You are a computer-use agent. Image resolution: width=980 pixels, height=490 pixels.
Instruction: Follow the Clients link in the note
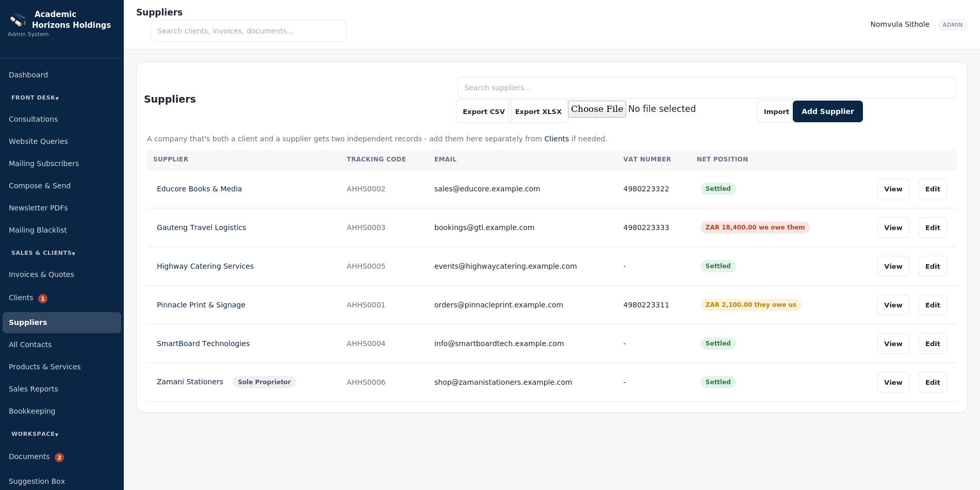pos(557,139)
